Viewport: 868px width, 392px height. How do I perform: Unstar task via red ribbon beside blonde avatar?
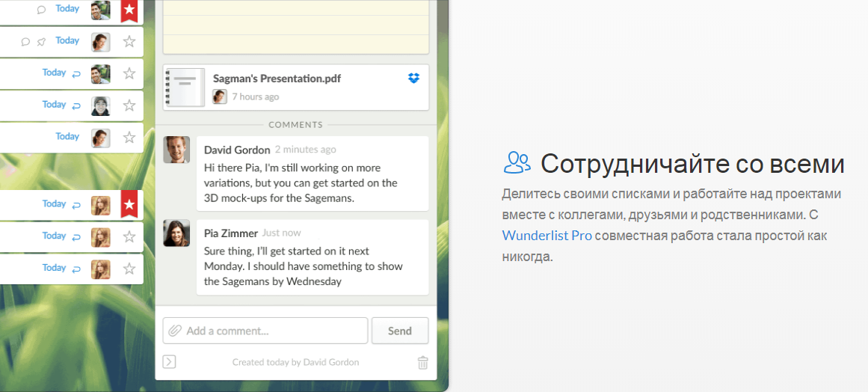(129, 204)
